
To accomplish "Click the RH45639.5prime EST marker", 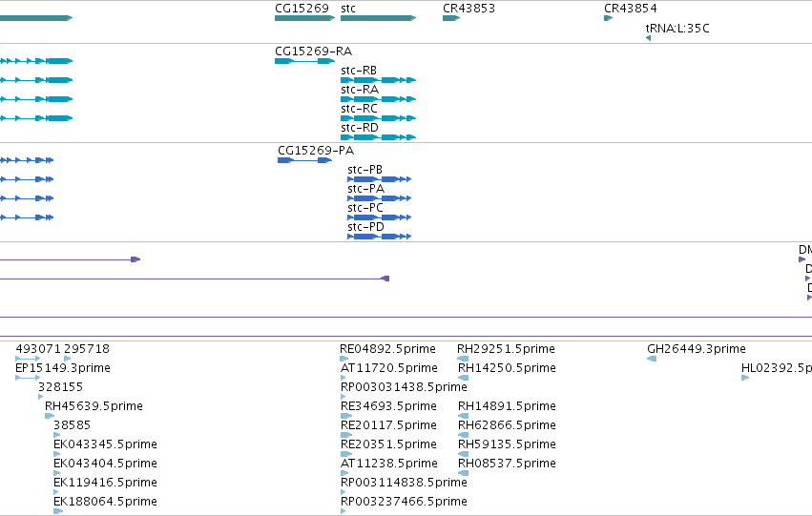I will pyautogui.click(x=50, y=416).
